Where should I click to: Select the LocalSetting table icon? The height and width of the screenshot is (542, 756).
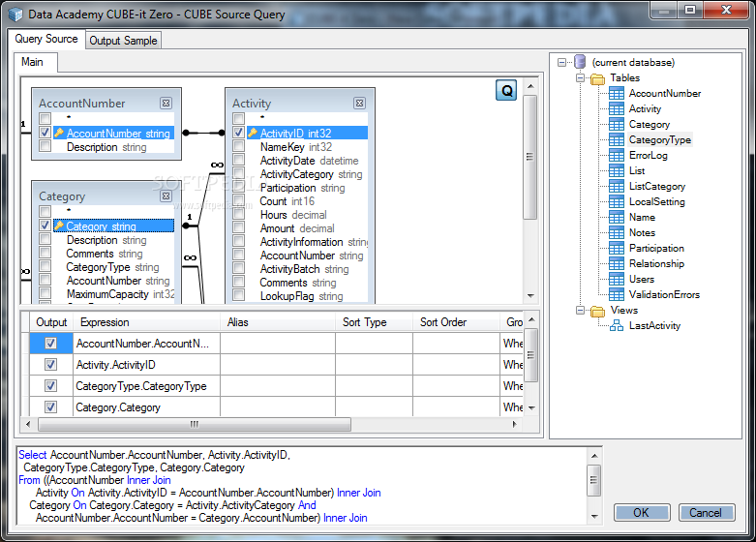pyautogui.click(x=617, y=201)
